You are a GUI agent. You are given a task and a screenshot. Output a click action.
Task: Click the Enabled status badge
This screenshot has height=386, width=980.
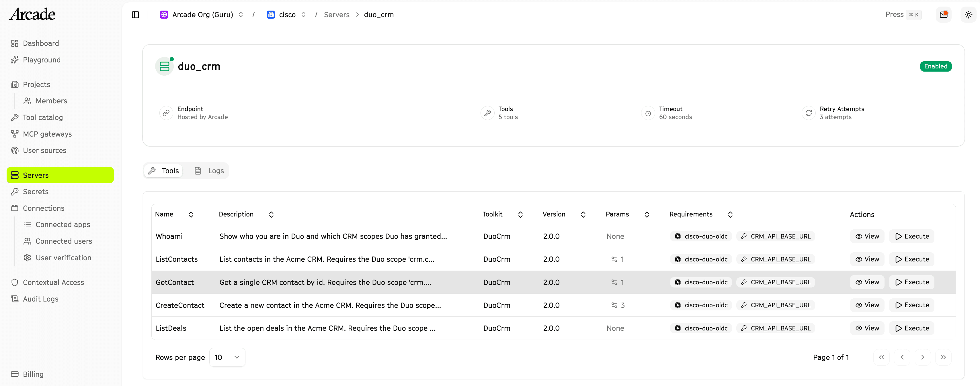click(936, 66)
